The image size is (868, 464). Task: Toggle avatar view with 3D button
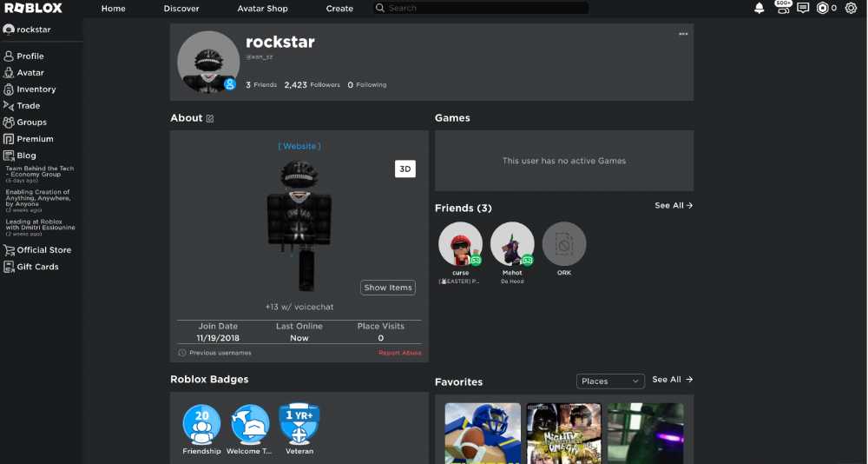click(404, 169)
